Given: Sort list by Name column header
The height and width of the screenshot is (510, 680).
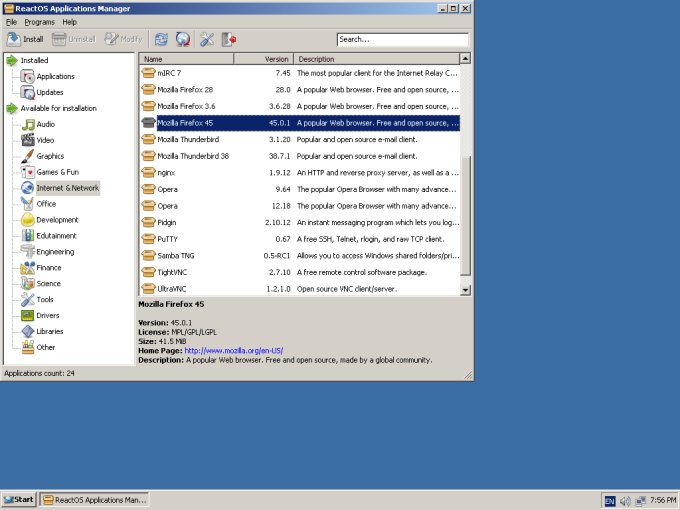Looking at the screenshot, I should (186, 59).
